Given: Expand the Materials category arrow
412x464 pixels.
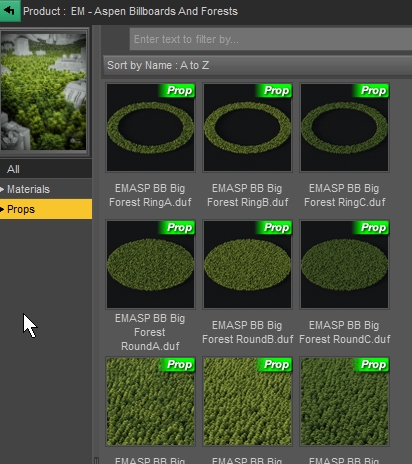Looking at the screenshot, I should [x=2, y=189].
